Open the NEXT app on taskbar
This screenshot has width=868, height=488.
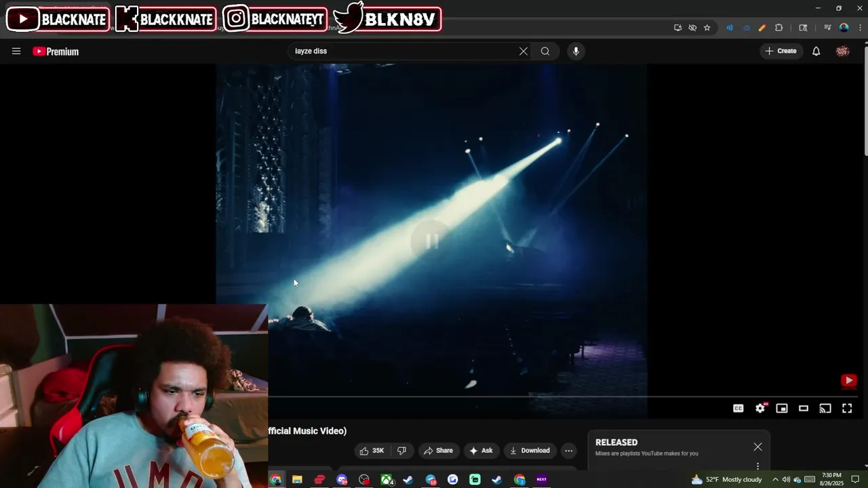pos(541,480)
